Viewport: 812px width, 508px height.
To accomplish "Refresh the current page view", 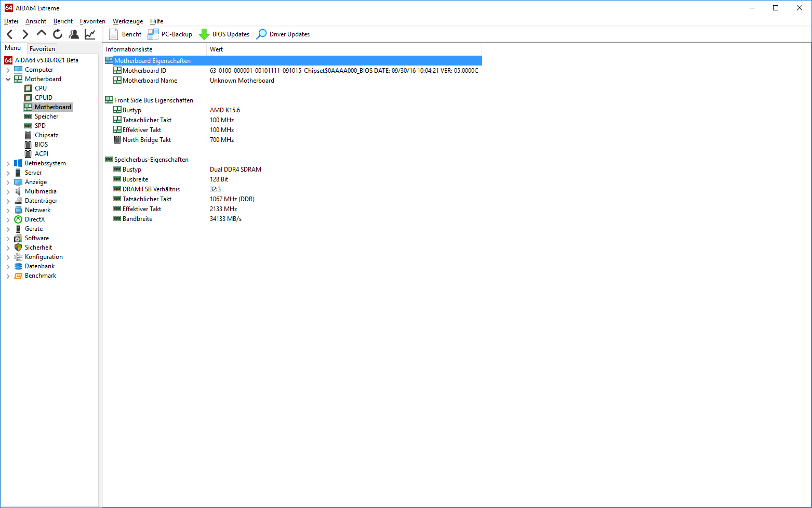I will pyautogui.click(x=58, y=34).
